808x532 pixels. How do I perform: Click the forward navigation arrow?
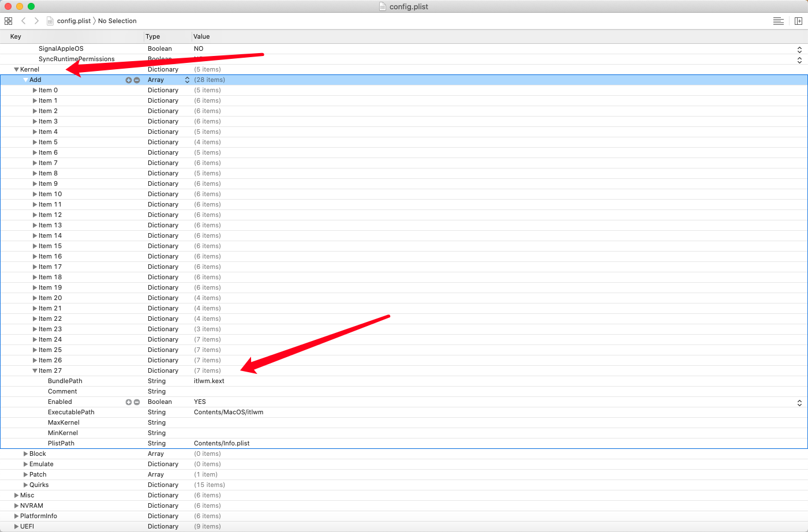36,21
